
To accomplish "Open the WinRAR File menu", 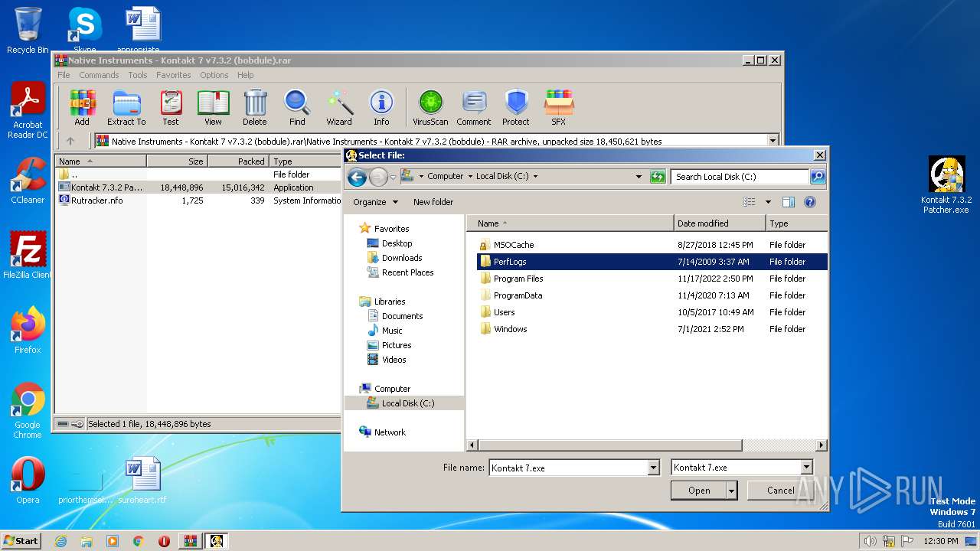I will click(64, 75).
